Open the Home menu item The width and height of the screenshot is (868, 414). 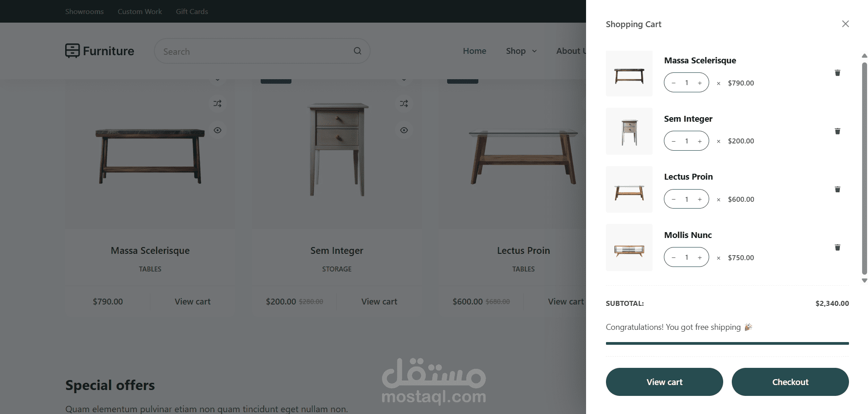coord(474,51)
